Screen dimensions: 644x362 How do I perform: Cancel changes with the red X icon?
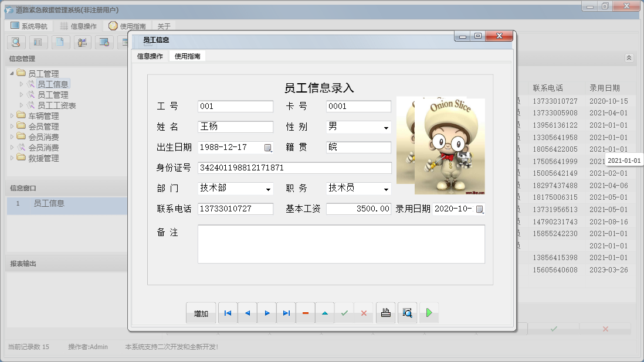pos(364,312)
